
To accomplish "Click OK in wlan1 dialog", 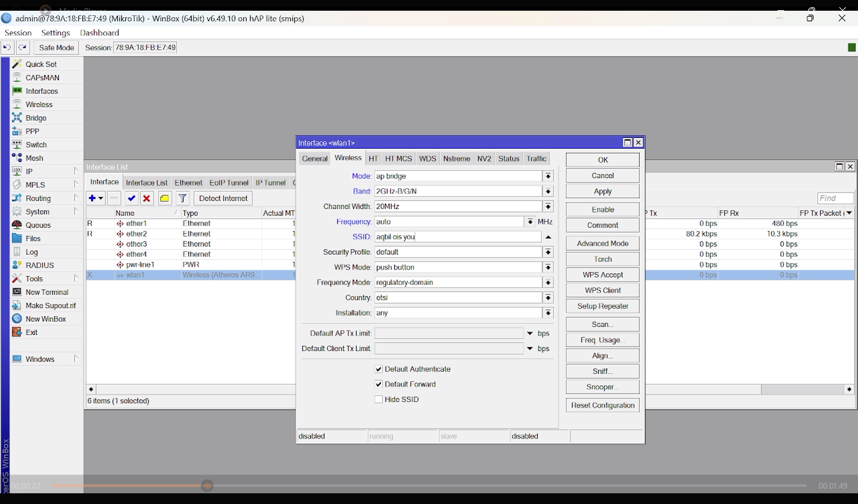I will point(603,160).
